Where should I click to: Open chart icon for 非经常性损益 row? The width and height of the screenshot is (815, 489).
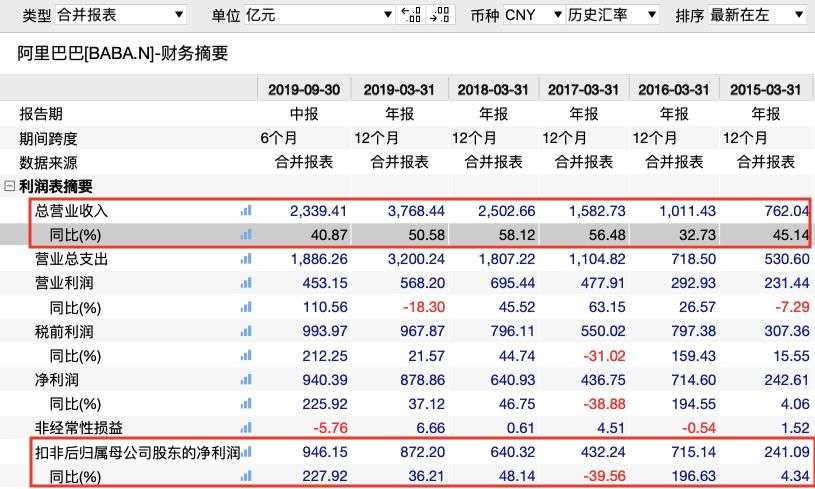pos(246,428)
